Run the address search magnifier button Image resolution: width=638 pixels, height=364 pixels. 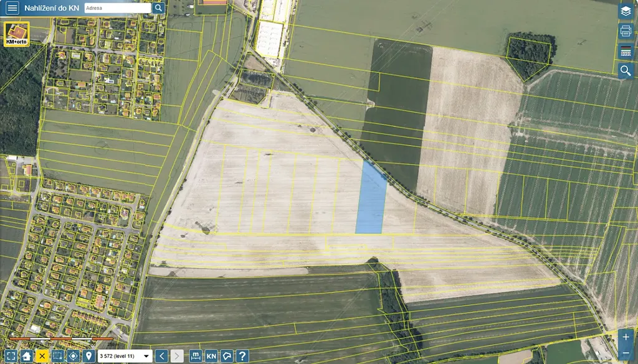click(x=158, y=7)
